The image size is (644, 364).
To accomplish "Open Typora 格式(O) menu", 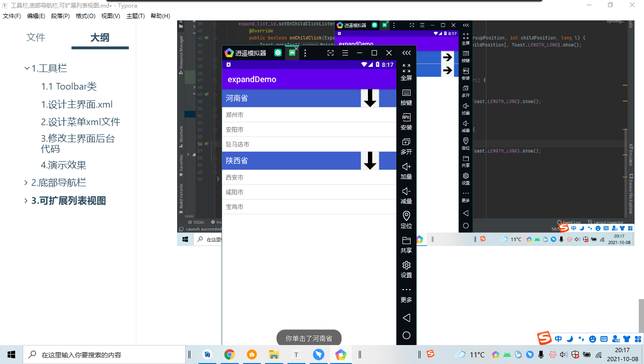I will [x=86, y=16].
